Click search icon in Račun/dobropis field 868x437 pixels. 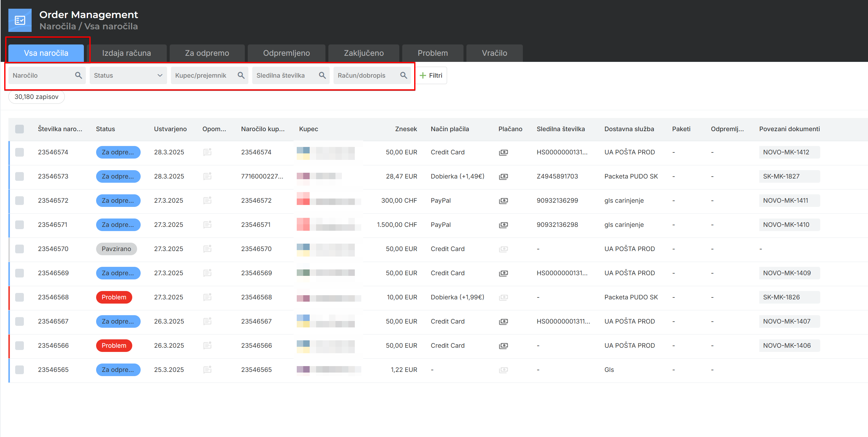tap(403, 75)
